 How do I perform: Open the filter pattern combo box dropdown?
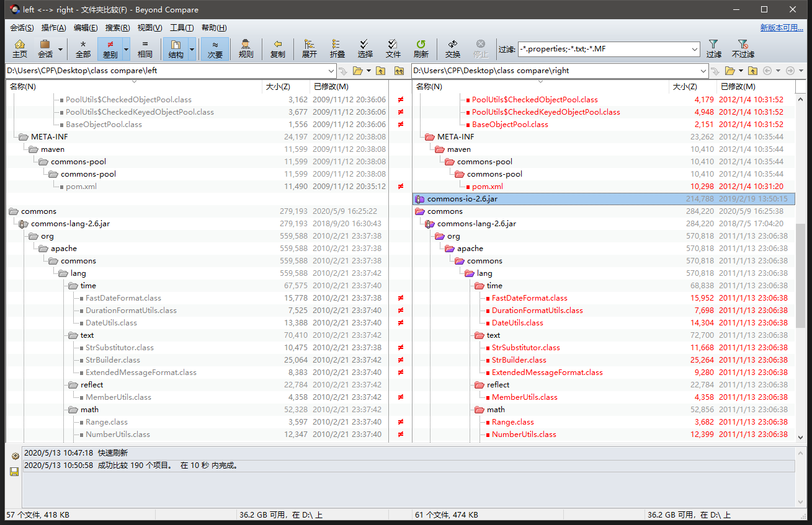click(695, 49)
